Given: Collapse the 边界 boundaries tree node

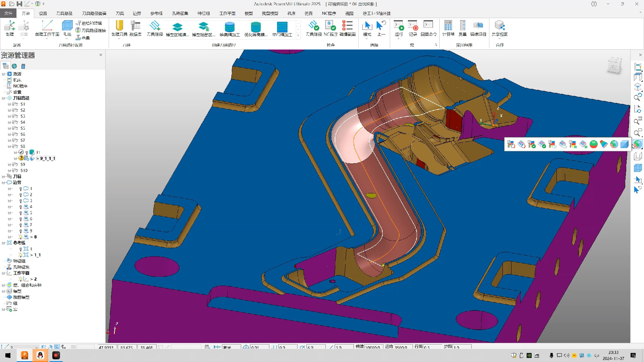Looking at the screenshot, I should point(4,183).
